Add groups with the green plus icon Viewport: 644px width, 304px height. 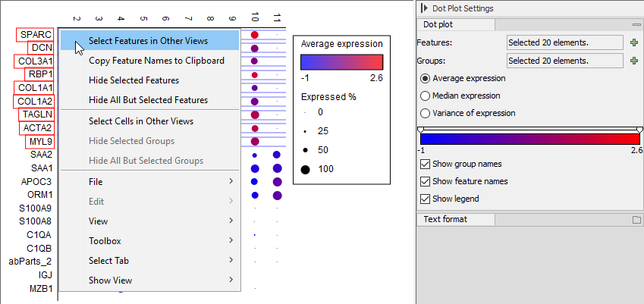point(635,61)
